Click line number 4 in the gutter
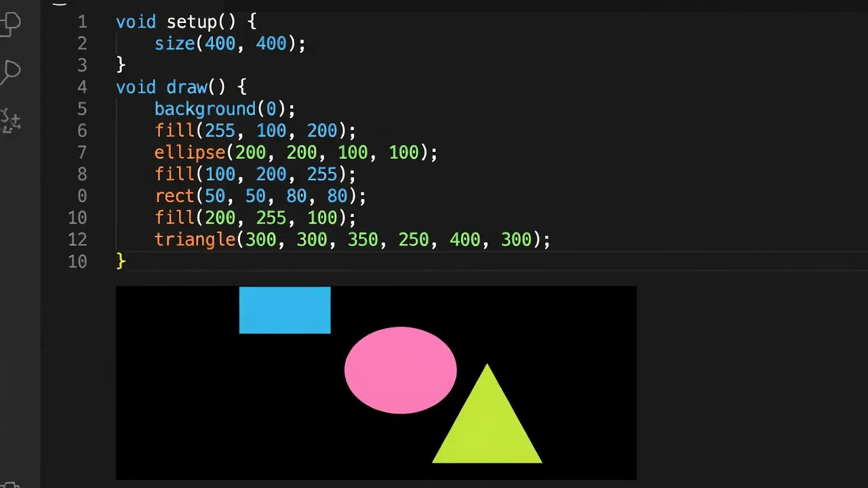 pyautogui.click(x=82, y=87)
